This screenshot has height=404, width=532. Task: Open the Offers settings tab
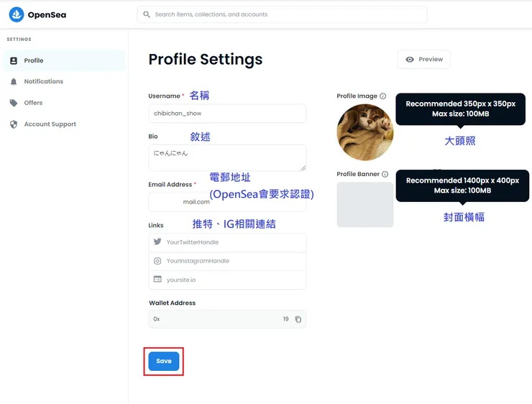pyautogui.click(x=64, y=103)
